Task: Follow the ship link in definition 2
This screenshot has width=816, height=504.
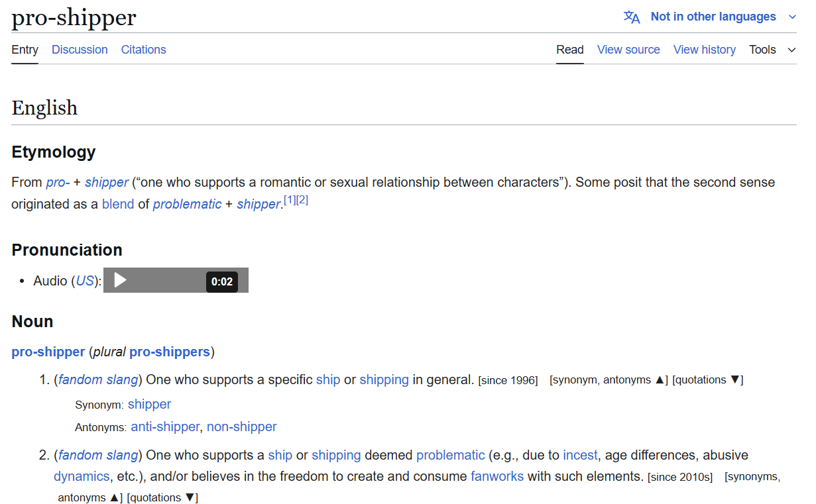Action: [280, 456]
